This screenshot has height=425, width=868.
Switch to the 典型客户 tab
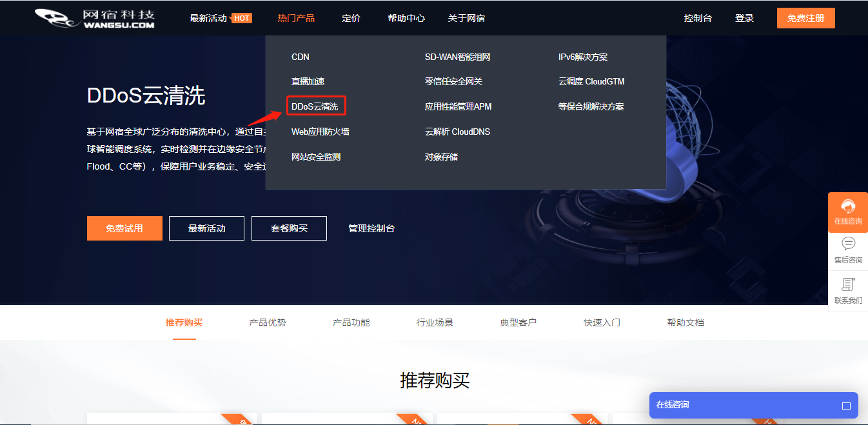[518, 322]
